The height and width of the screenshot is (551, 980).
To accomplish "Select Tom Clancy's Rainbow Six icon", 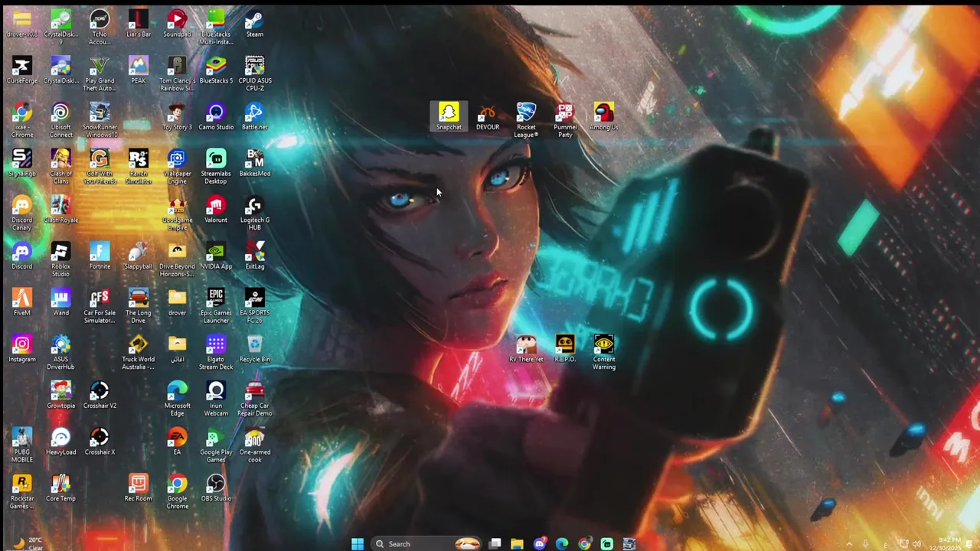I will (177, 73).
